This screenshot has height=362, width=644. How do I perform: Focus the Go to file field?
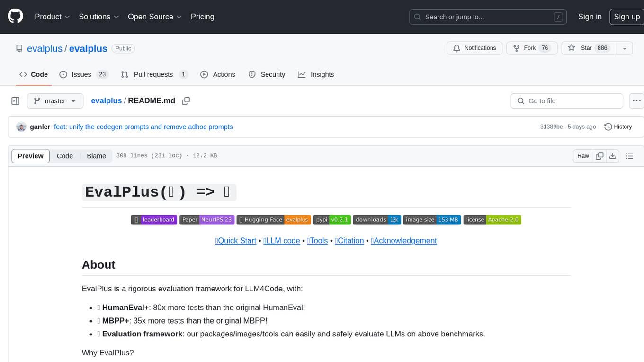click(567, 101)
